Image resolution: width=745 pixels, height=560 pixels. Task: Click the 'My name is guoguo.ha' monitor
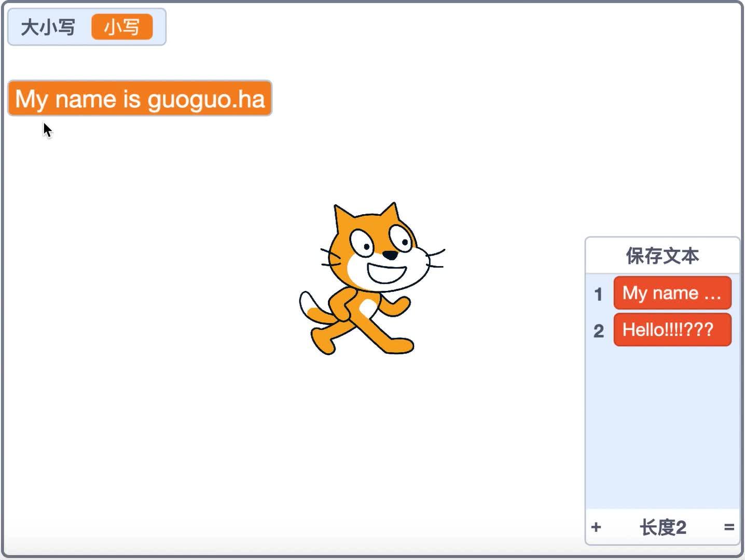[140, 98]
